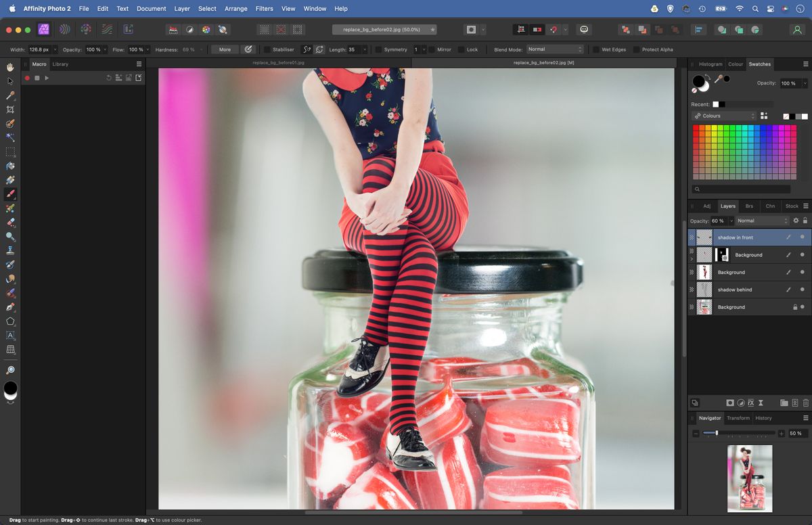The height and width of the screenshot is (525, 812).
Task: Select the Move tool
Action: click(x=10, y=81)
